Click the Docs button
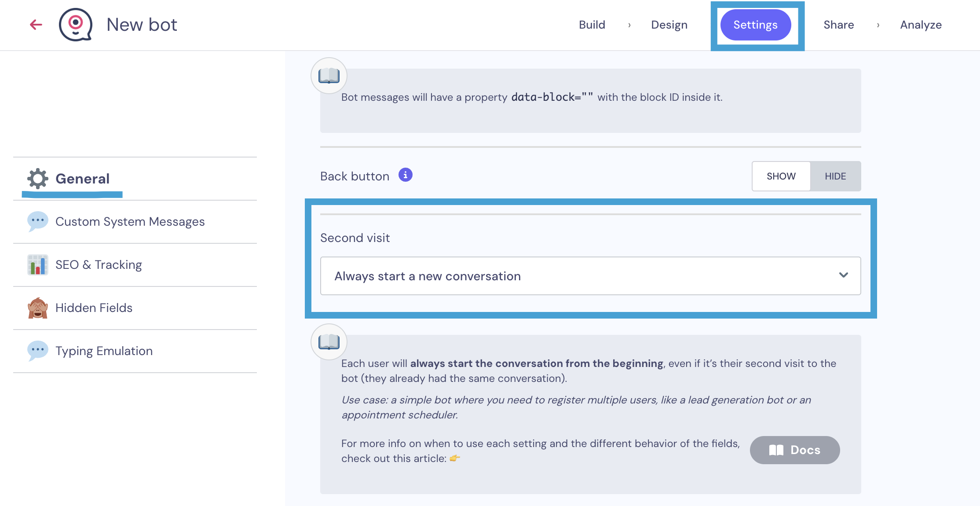The width and height of the screenshot is (980, 506). pos(794,450)
